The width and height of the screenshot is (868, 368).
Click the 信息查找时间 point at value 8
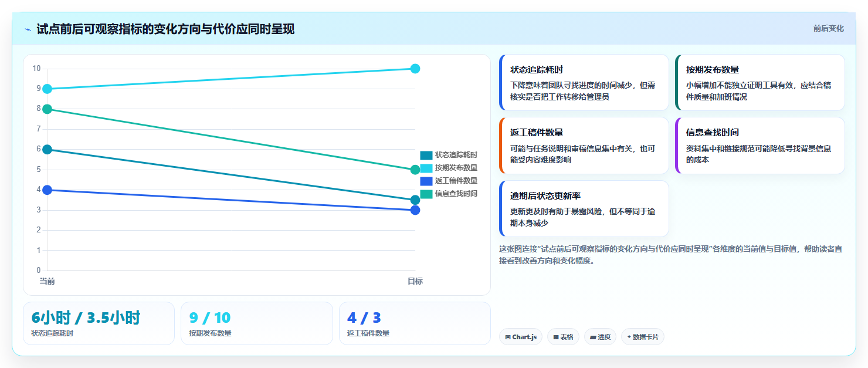pyautogui.click(x=48, y=109)
